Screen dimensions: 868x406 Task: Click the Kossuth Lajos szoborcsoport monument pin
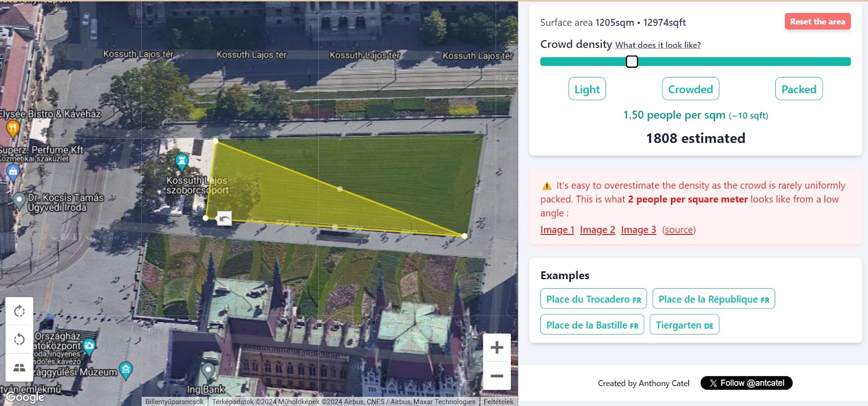pos(182,162)
